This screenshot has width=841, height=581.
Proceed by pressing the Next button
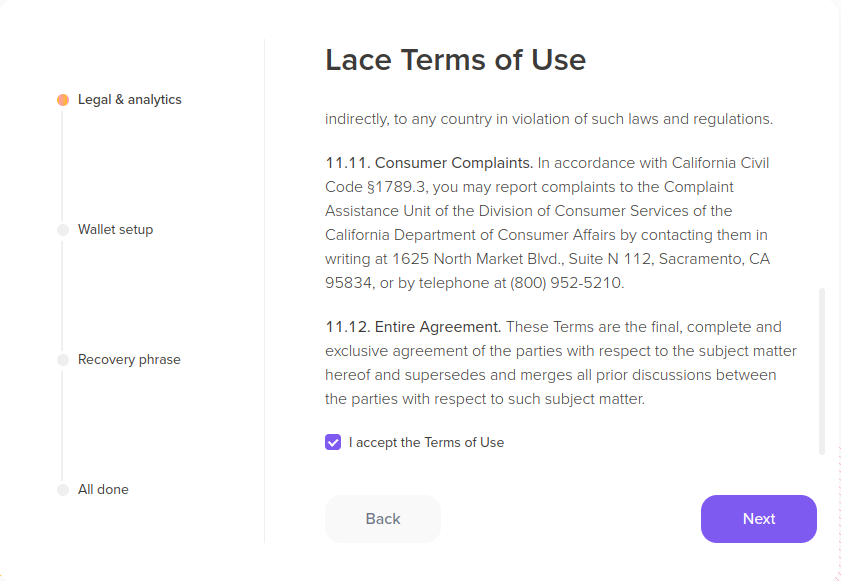(x=758, y=519)
